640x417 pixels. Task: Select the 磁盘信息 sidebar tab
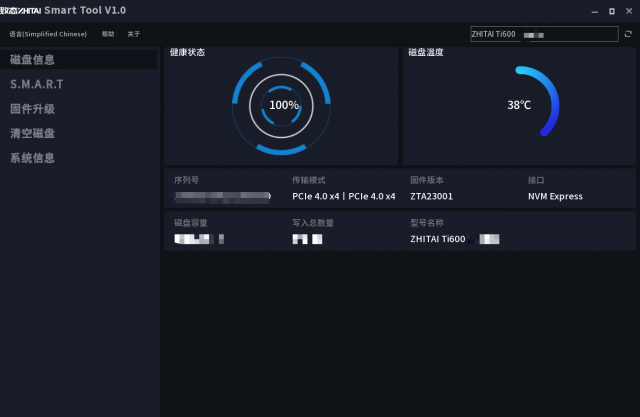pos(78,60)
